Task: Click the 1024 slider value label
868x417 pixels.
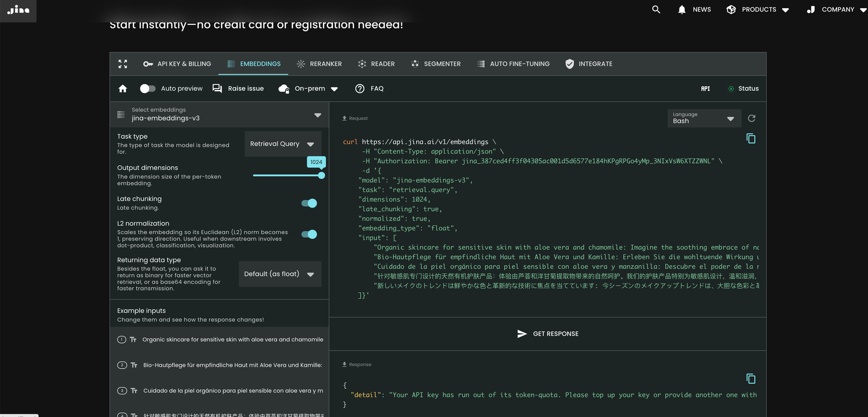Action: [316, 162]
